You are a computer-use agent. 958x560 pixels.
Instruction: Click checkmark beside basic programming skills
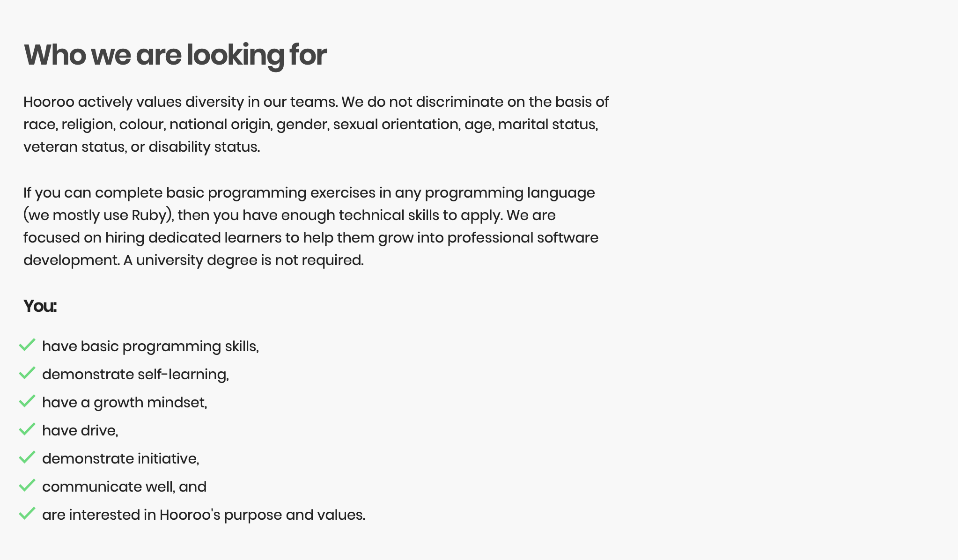tap(27, 345)
